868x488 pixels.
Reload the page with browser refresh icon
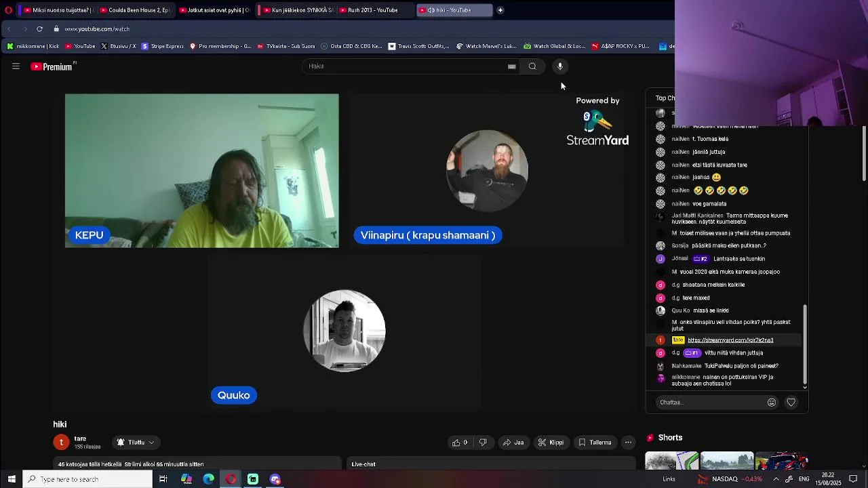(39, 29)
